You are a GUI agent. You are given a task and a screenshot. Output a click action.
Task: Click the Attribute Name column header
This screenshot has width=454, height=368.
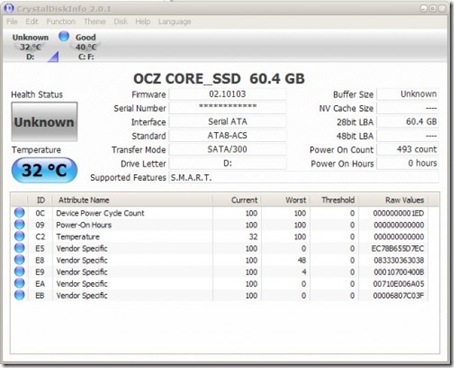point(132,200)
